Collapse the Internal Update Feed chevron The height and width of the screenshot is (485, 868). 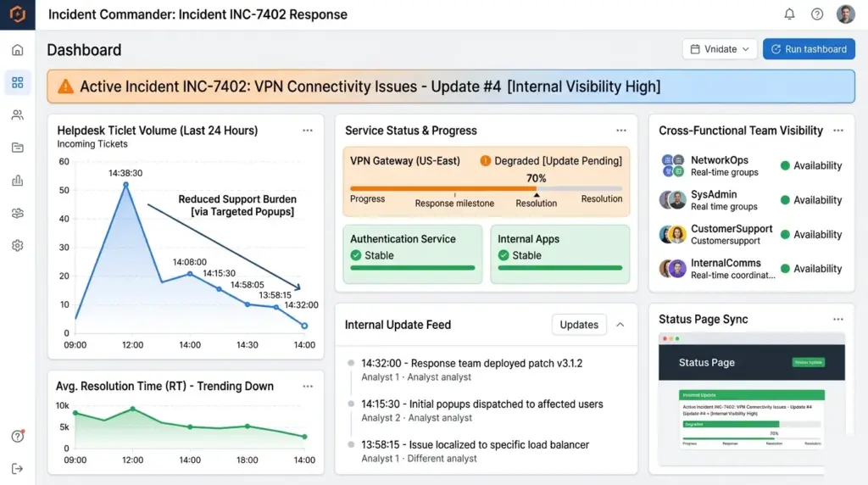[x=620, y=325]
